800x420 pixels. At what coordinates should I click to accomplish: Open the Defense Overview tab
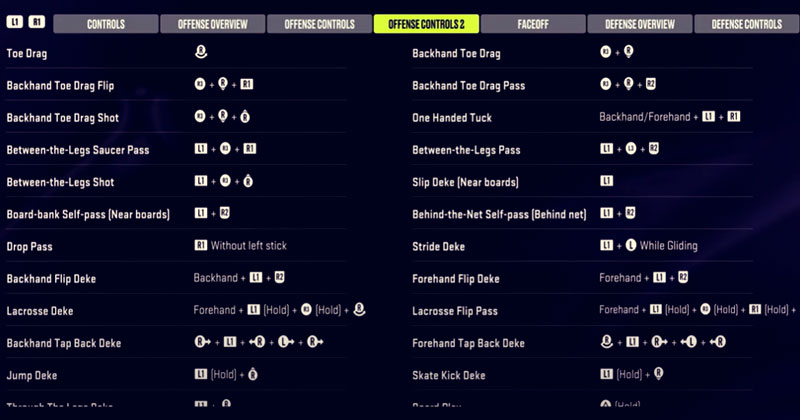coord(640,24)
